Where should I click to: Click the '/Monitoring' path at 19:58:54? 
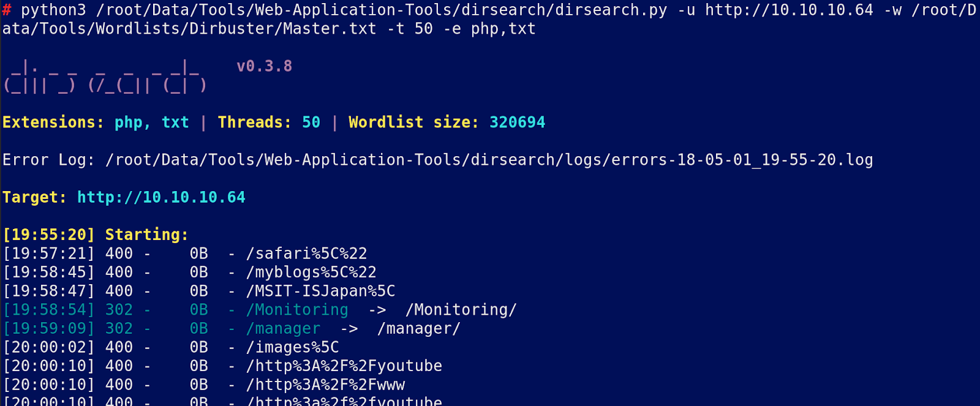tap(297, 310)
